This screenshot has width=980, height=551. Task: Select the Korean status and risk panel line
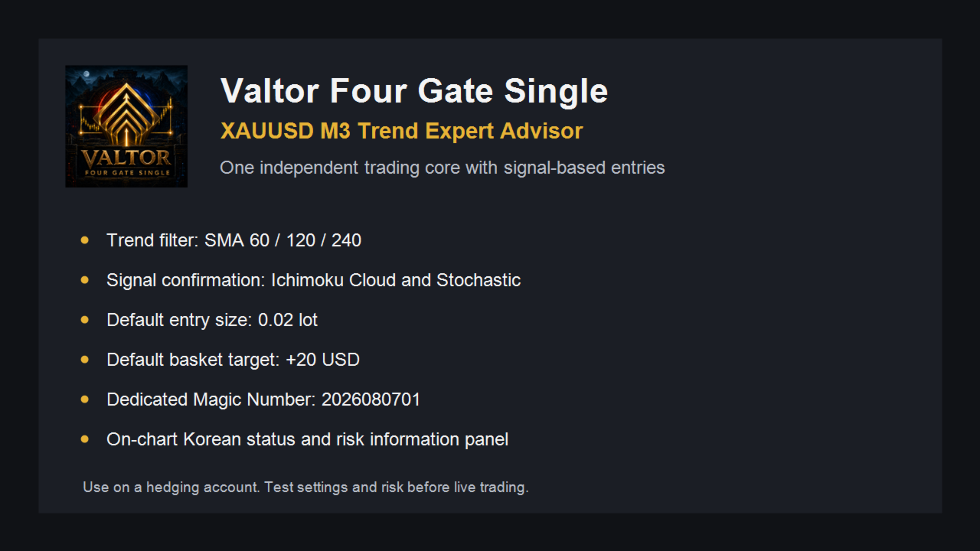click(x=308, y=439)
